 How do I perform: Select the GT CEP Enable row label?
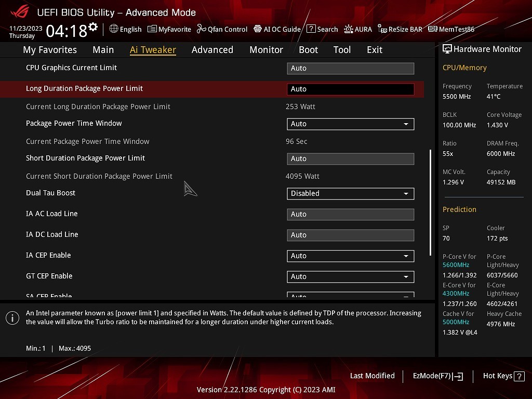click(x=49, y=276)
